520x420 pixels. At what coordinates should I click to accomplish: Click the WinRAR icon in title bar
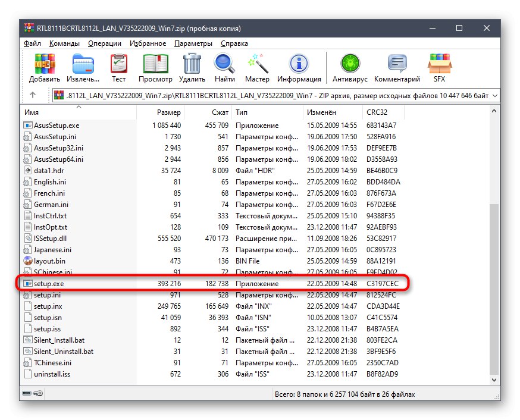pos(29,28)
